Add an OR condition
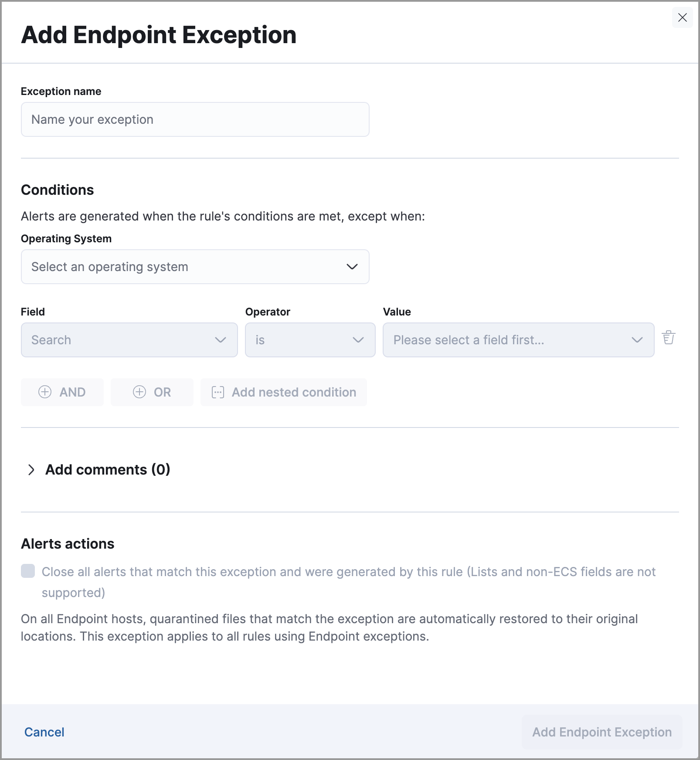 (152, 392)
